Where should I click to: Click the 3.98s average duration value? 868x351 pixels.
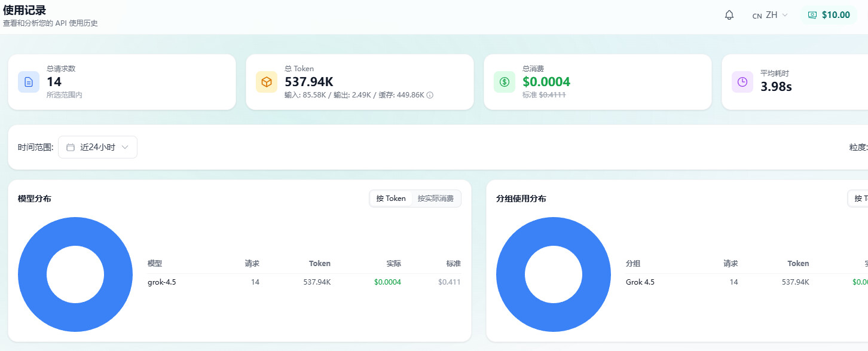(776, 87)
